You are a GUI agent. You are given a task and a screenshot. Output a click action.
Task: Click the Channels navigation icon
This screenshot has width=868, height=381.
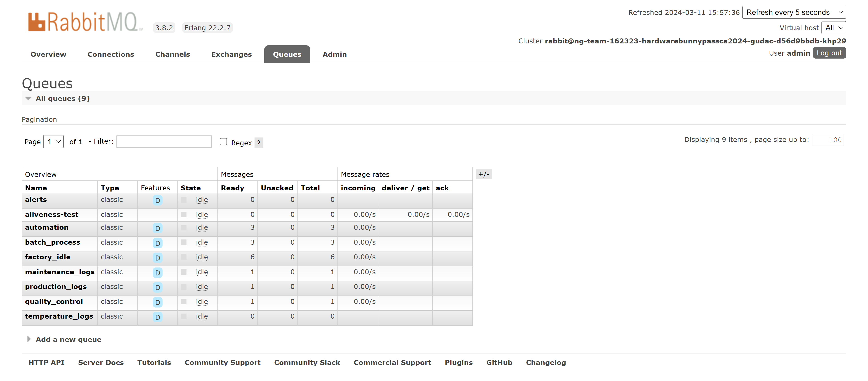(x=173, y=54)
